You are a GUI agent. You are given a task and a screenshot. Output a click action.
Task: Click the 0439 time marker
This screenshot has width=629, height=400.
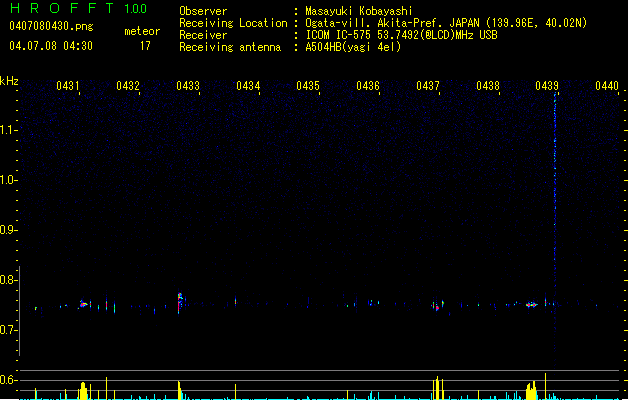point(547,86)
